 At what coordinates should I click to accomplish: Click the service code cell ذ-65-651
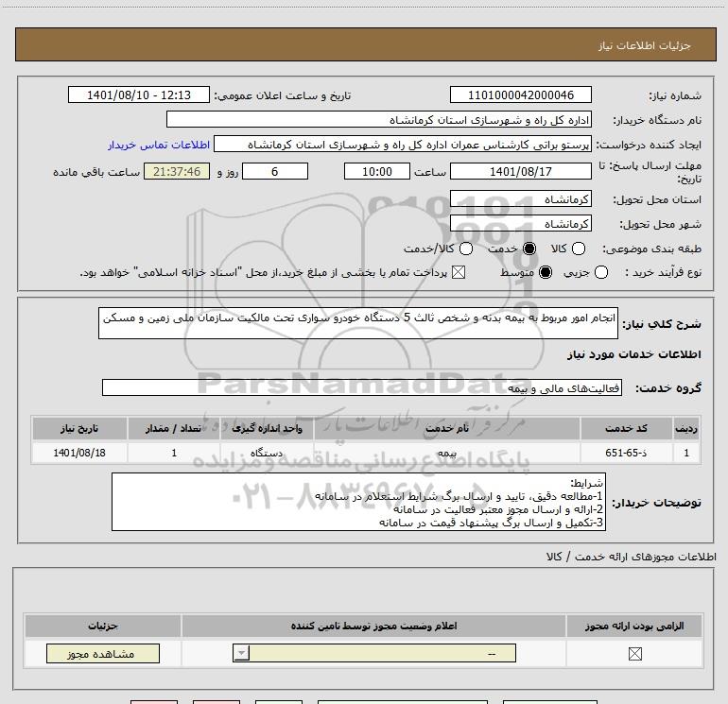[x=626, y=453]
